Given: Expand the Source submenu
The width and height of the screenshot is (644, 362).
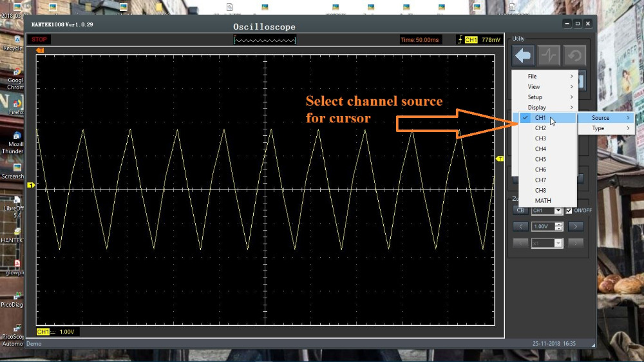Looking at the screenshot, I should pos(605,118).
